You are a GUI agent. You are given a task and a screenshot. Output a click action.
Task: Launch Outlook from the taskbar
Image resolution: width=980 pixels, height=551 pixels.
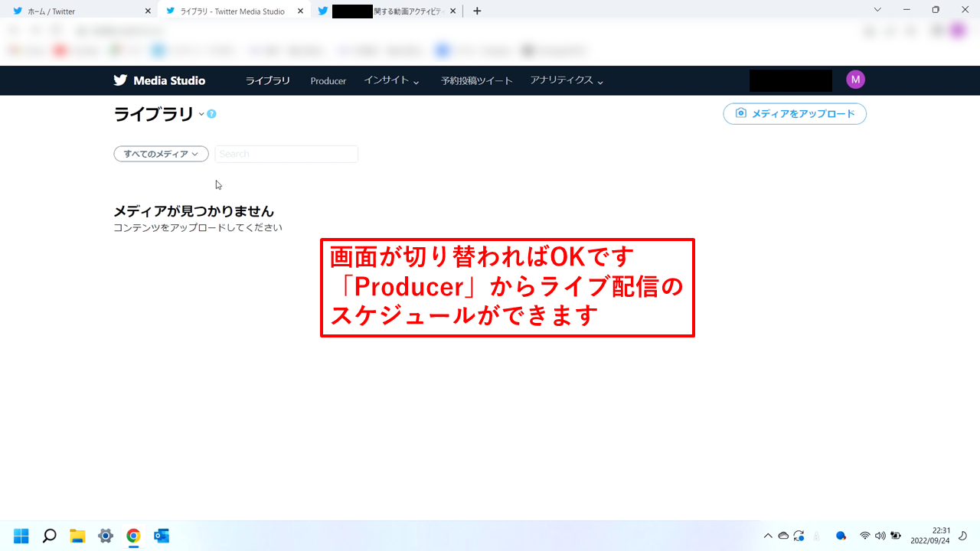point(161,536)
